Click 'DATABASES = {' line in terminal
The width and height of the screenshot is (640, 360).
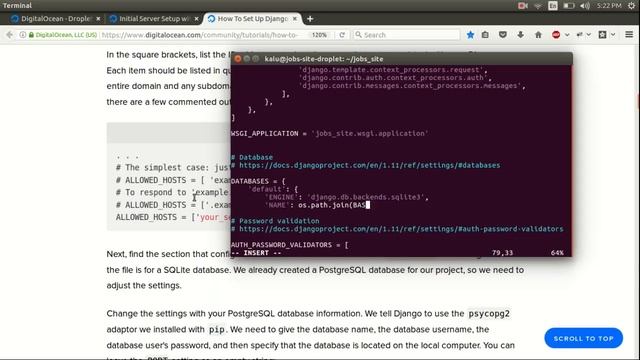[x=258, y=181]
